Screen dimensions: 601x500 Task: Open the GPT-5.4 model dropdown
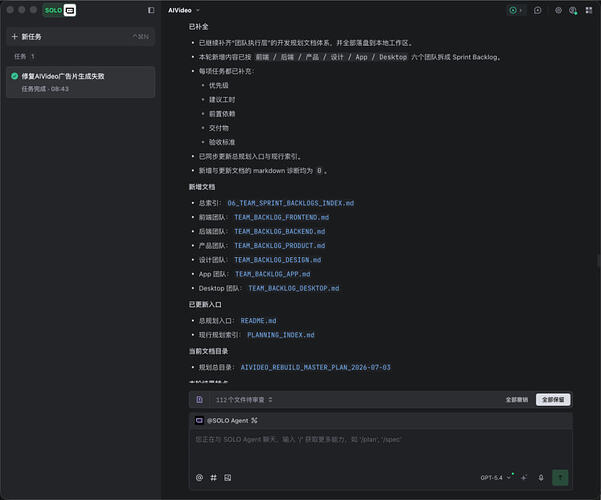point(496,477)
